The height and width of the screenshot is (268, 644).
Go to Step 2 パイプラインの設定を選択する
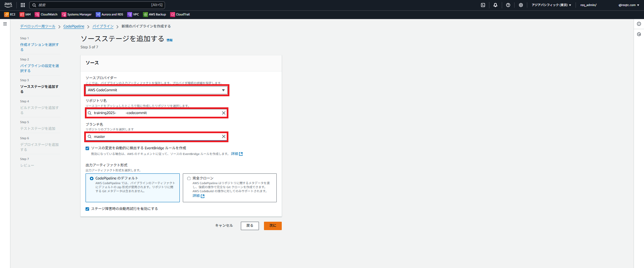click(39, 68)
